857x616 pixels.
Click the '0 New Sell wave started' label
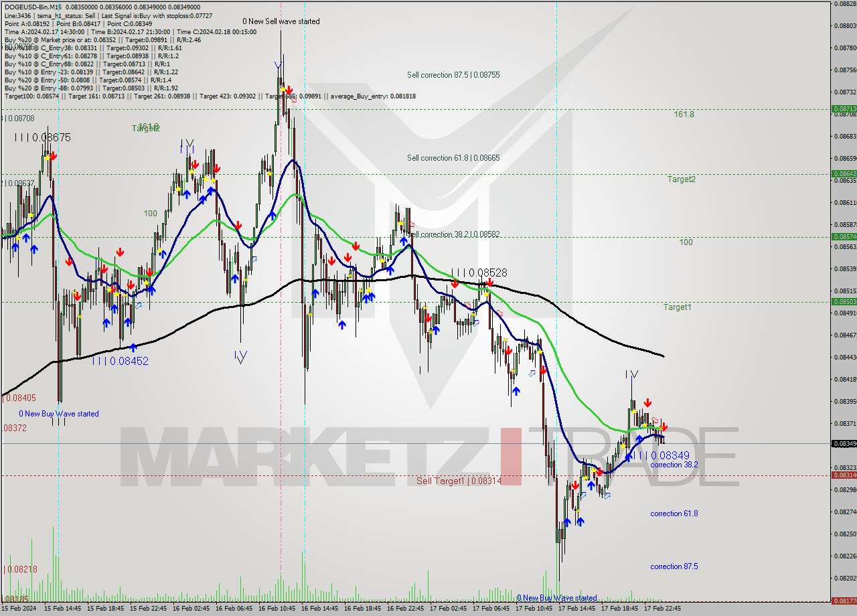(x=281, y=21)
